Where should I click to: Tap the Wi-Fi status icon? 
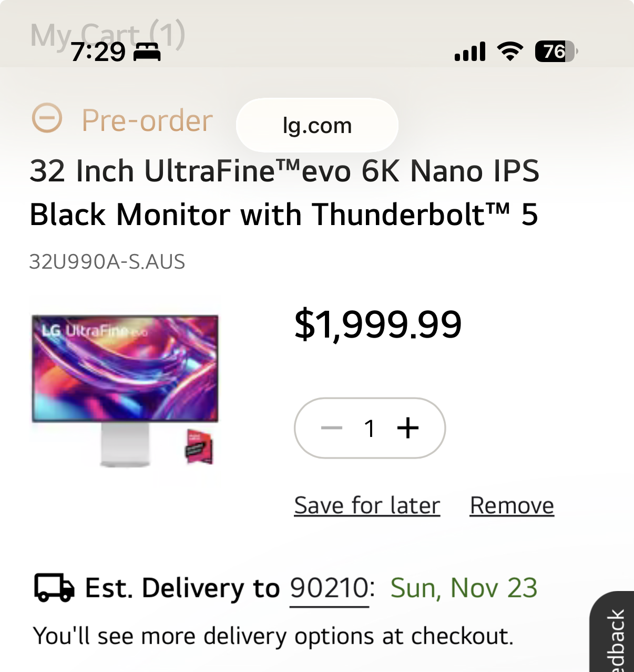509,51
